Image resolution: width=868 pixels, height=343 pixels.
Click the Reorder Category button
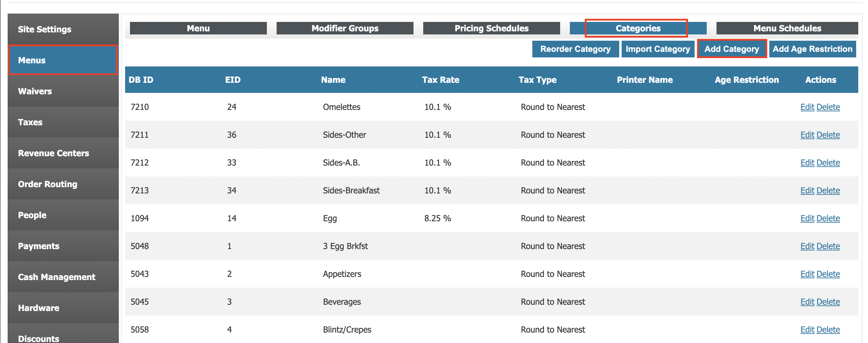tap(575, 49)
